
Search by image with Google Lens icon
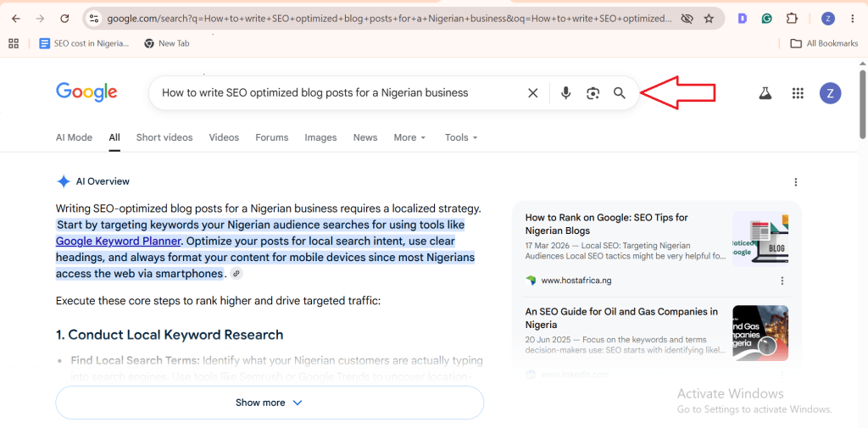pyautogui.click(x=593, y=93)
